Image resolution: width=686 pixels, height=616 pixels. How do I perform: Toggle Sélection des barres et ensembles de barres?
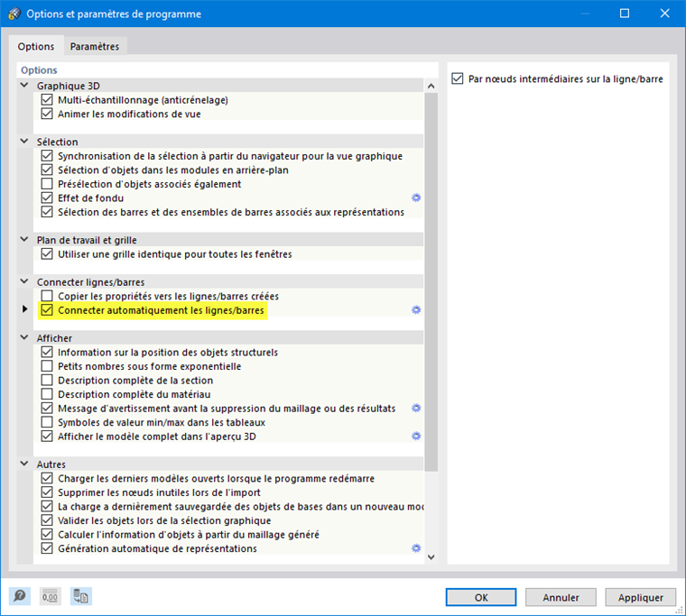pyautogui.click(x=47, y=212)
